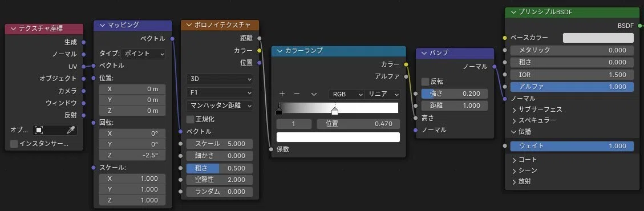Screen dimensions: 644x211
Task: Click the eyedropper icon in Texture Coordinate node
Action: pos(71,130)
